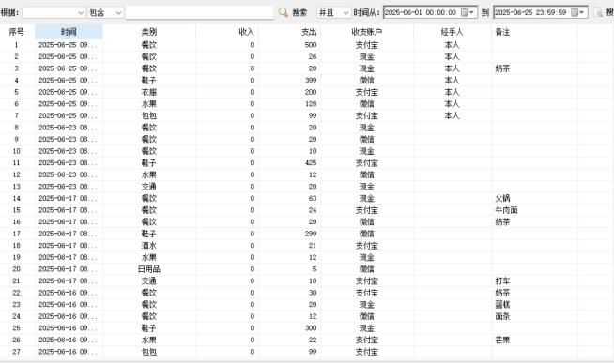The image size is (614, 364).
Task: Click the document search icon at top right
Action: 598,12
